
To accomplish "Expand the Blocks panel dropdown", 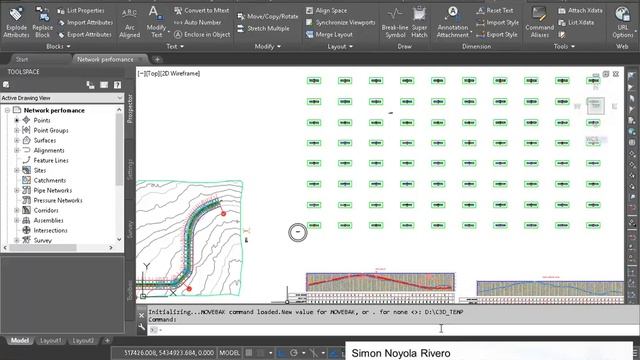I will coord(58,47).
